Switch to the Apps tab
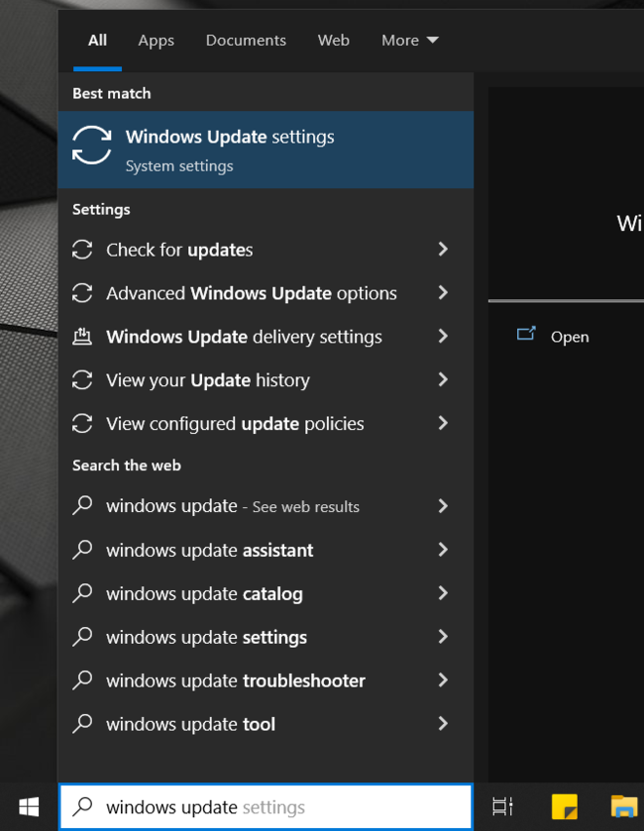 (156, 41)
